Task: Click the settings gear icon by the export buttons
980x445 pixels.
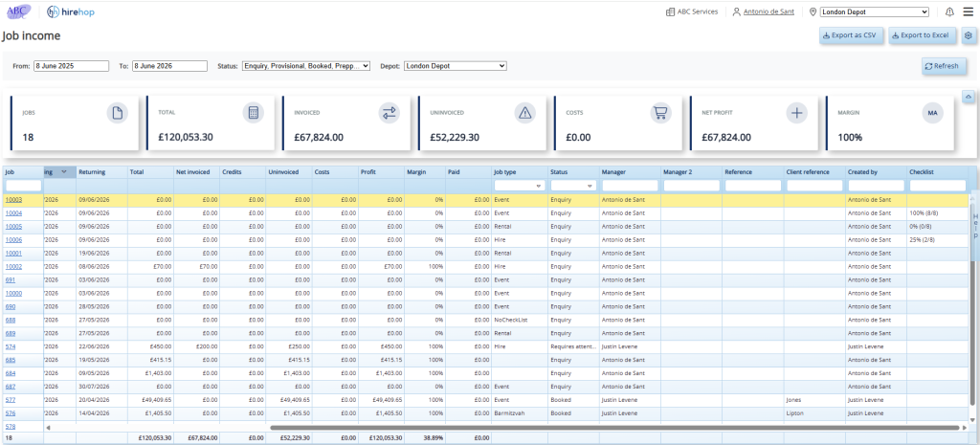Action: click(969, 35)
